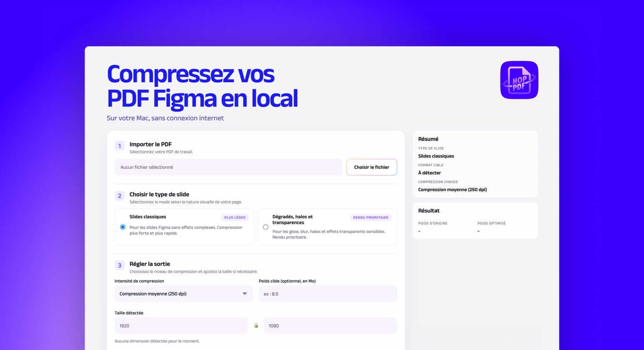
Task: Click the Intensité de compression label
Action: click(139, 281)
